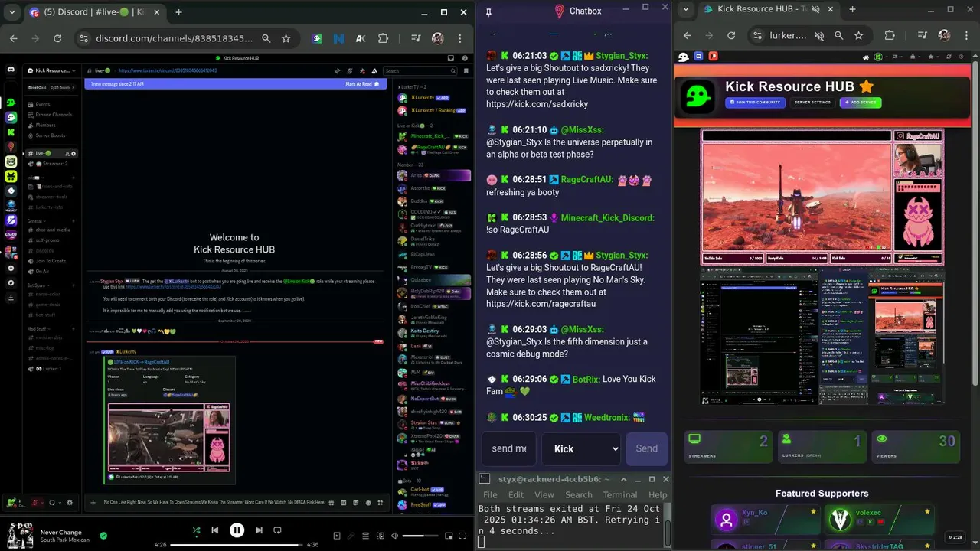Bookmark the lurker page with star icon

(859, 36)
